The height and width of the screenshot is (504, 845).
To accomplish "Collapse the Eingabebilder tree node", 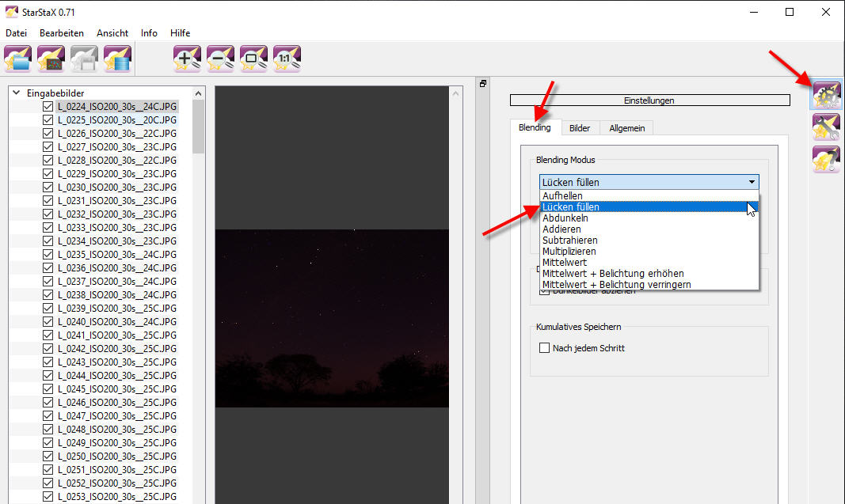I will click(16, 93).
